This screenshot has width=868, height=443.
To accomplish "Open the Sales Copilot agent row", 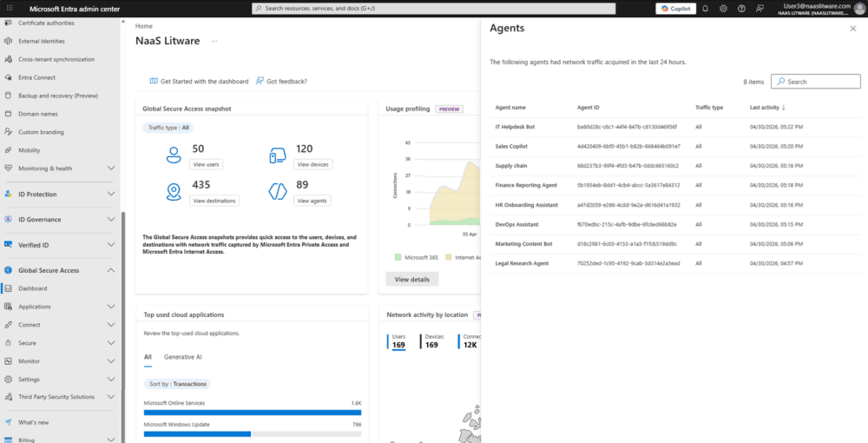I will [x=674, y=146].
